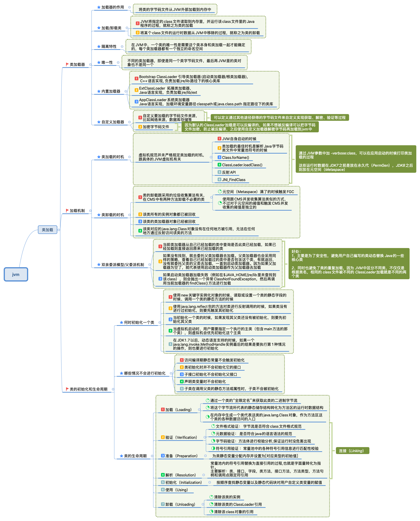Click the priority 7 icon beside 卸载 (Unloading)
The image size is (420, 521).
[163, 504]
